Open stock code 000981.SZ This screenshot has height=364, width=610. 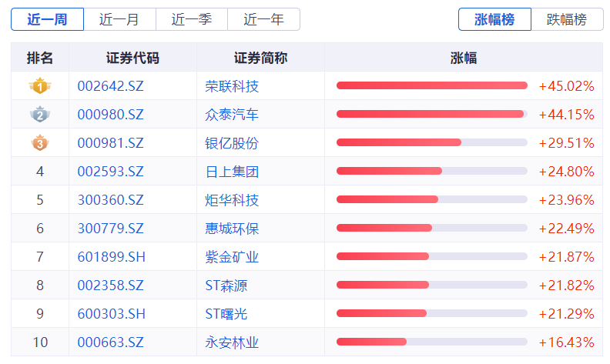point(110,143)
